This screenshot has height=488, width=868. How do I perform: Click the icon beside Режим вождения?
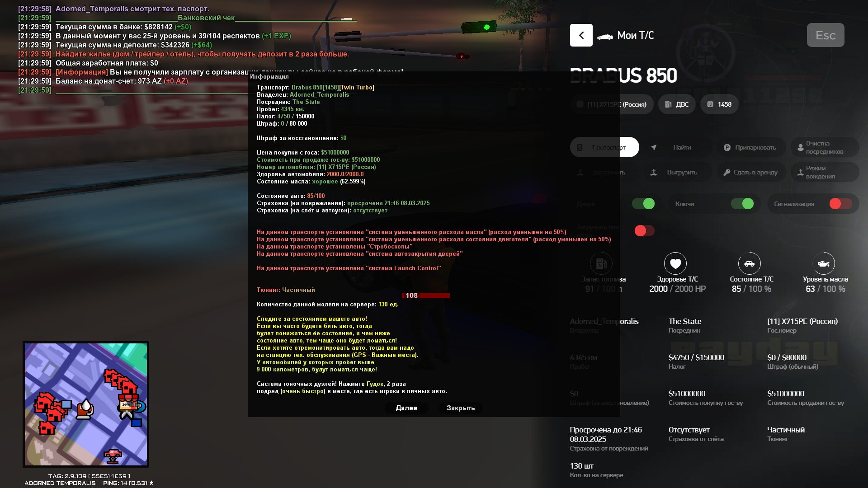[x=800, y=172]
